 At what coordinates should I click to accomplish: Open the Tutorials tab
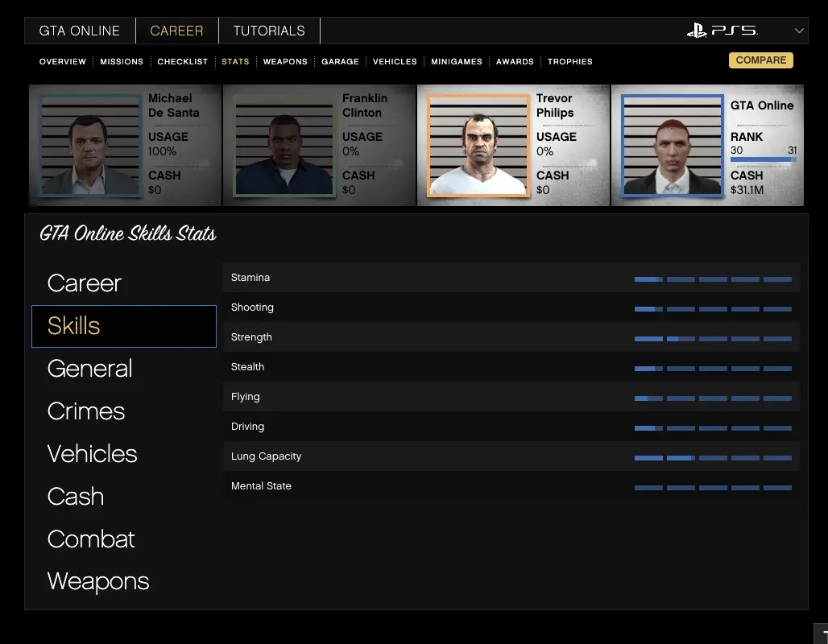coord(269,31)
